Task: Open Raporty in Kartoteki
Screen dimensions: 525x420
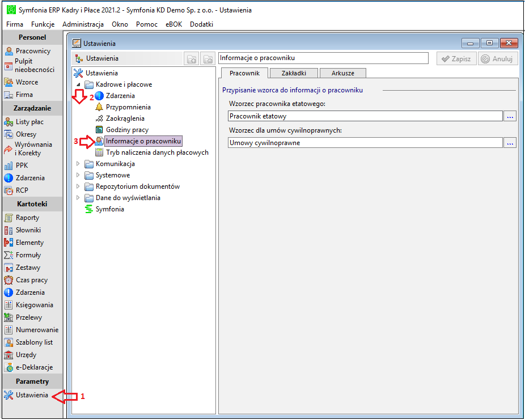Action: tap(22, 218)
